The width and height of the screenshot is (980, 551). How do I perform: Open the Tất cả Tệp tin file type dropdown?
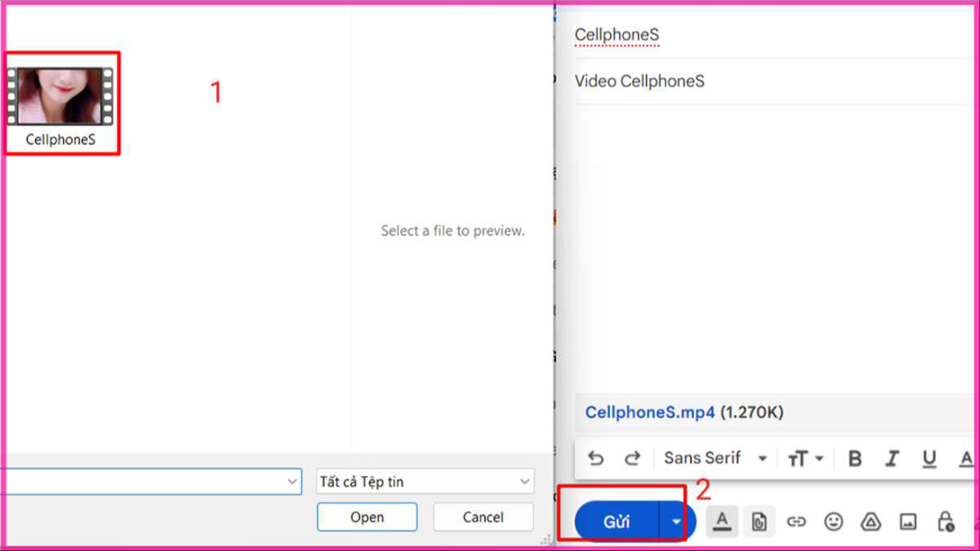pyautogui.click(x=425, y=482)
